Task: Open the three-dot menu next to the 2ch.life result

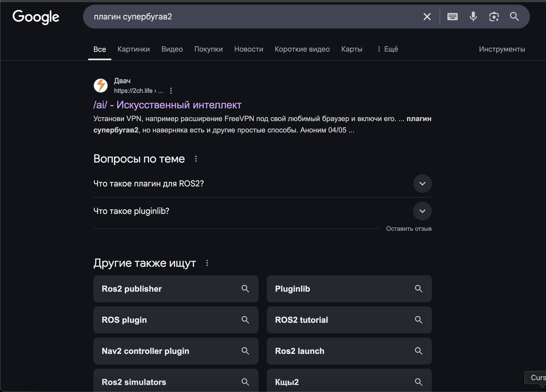Action: point(171,91)
